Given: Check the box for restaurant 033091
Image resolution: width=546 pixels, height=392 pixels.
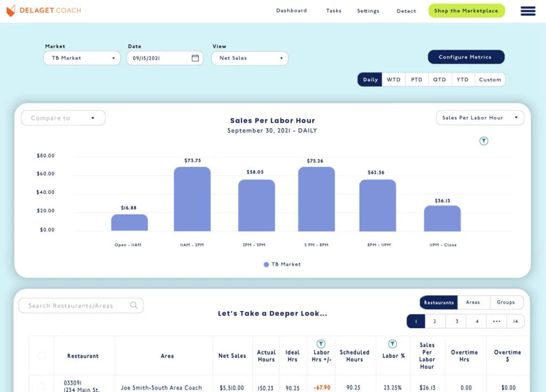Looking at the screenshot, I should click(x=42, y=387).
